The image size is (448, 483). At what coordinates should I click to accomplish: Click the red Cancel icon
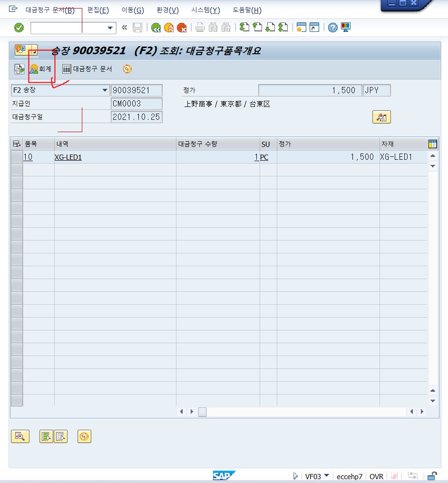tap(182, 28)
